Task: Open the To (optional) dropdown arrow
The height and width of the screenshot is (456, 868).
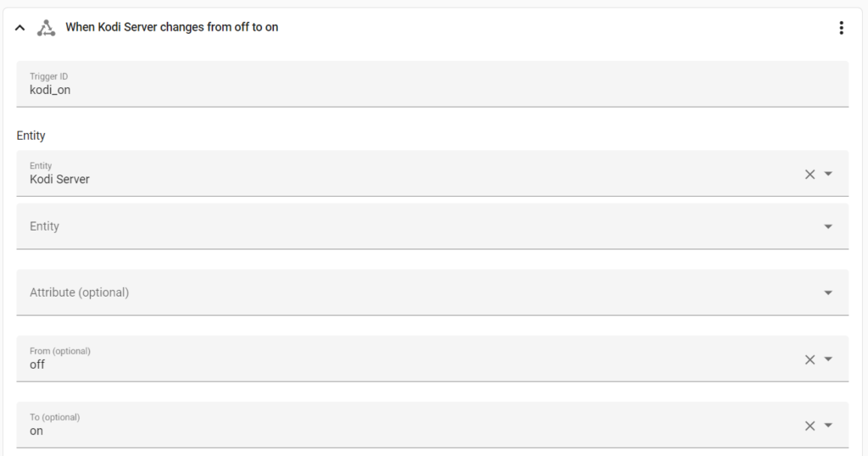Action: point(828,425)
